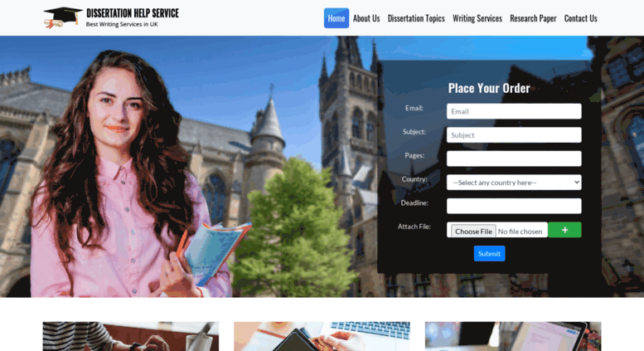Click the graduation cap logo icon

coord(63,17)
